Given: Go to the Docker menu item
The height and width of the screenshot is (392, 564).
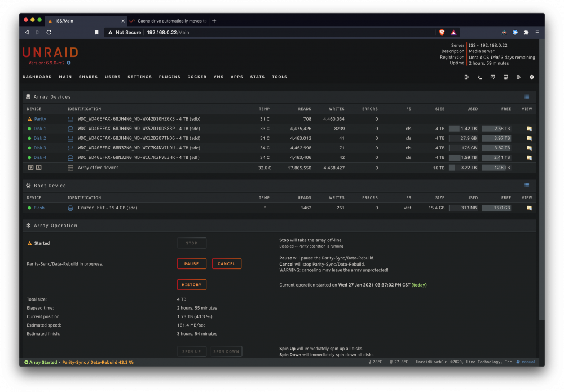Looking at the screenshot, I should click(197, 77).
